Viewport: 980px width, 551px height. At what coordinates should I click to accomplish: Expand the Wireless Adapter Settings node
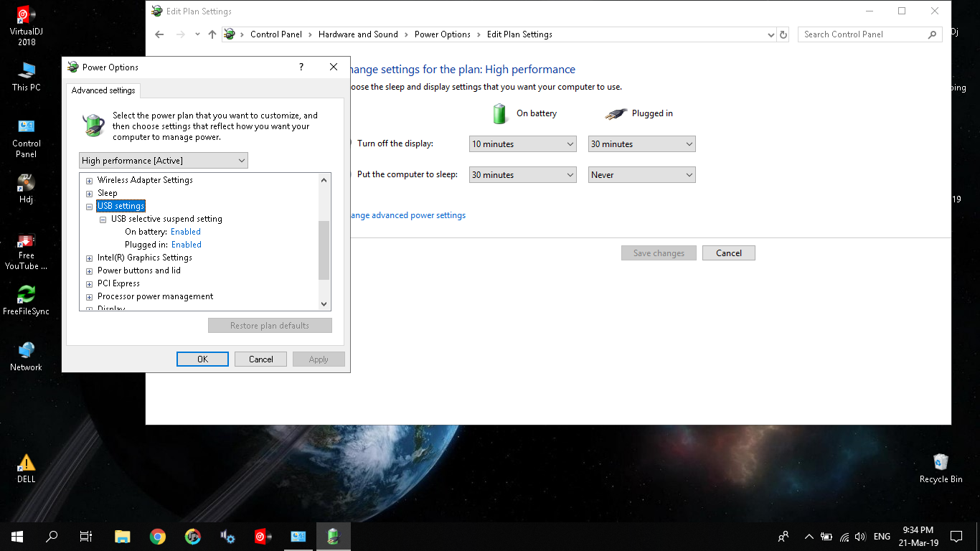pos(90,181)
